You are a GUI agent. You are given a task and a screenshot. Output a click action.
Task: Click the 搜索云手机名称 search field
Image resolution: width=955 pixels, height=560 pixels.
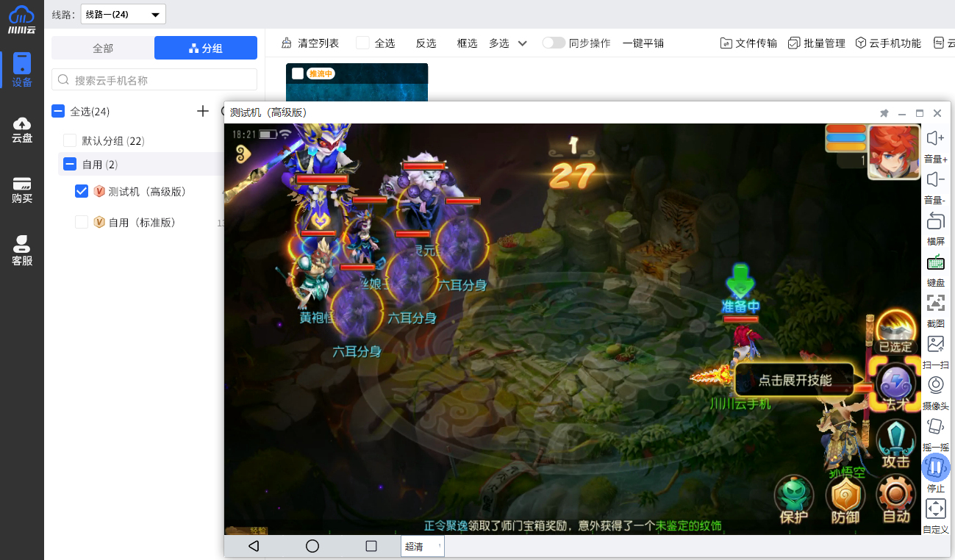[x=154, y=79]
